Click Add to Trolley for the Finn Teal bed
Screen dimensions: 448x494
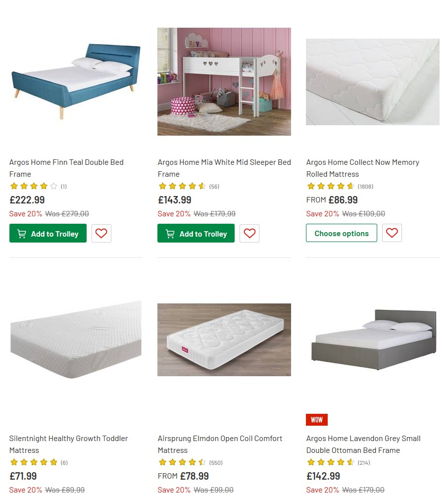[x=48, y=233]
